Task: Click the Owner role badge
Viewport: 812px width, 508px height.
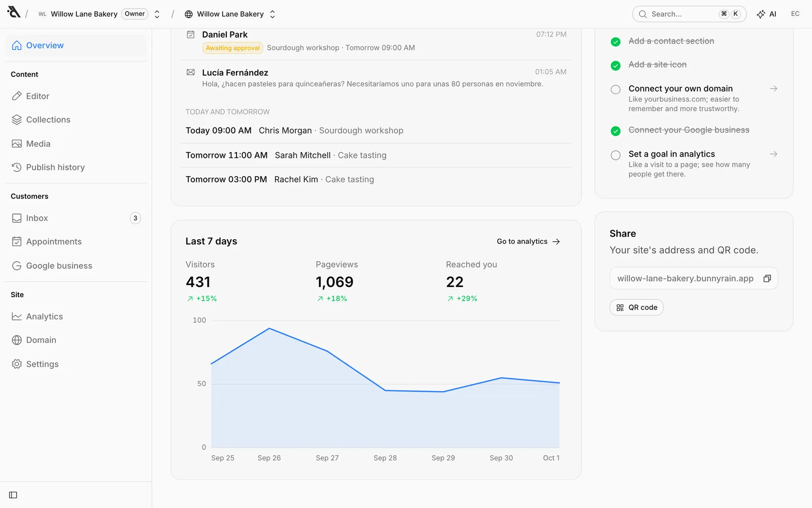Action: click(135, 14)
